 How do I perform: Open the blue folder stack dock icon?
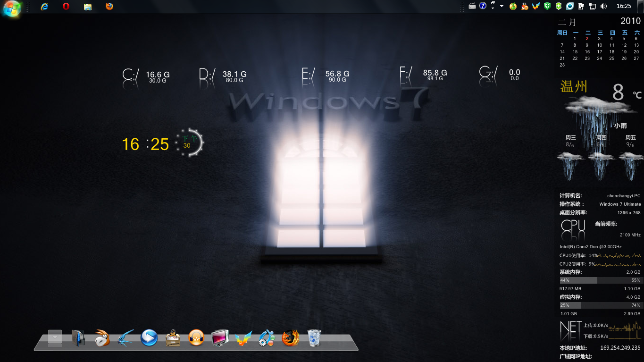78,338
